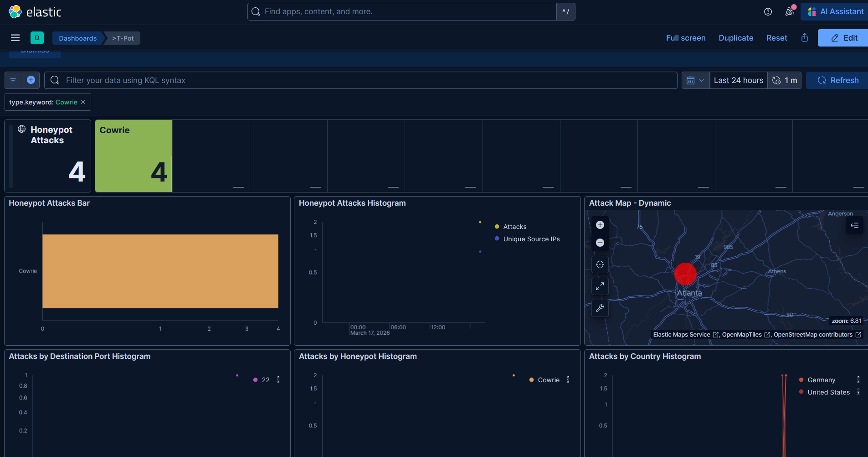868x457 pixels.
Task: Zoom out on the attack map
Action: pos(600,243)
